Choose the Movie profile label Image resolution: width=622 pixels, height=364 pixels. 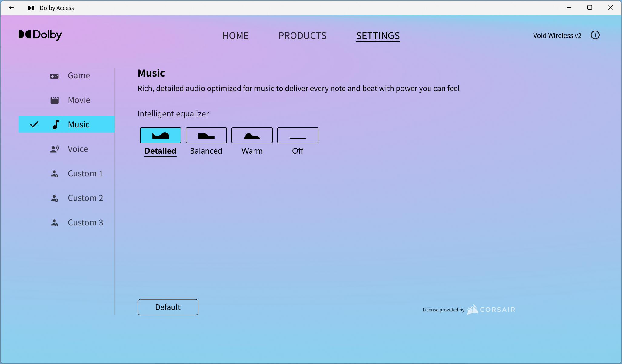(x=79, y=100)
